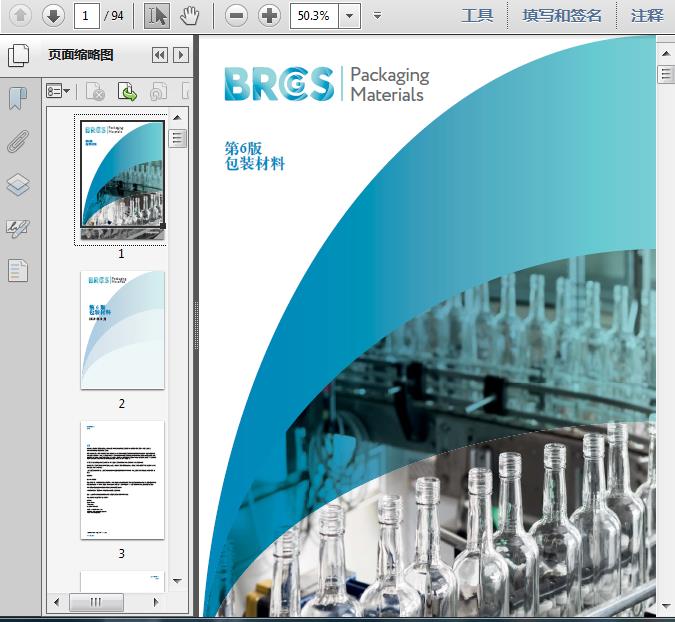Screen dimensions: 675x622
Task: Click the document vertical scroll handle
Action: pyautogui.click(x=666, y=74)
